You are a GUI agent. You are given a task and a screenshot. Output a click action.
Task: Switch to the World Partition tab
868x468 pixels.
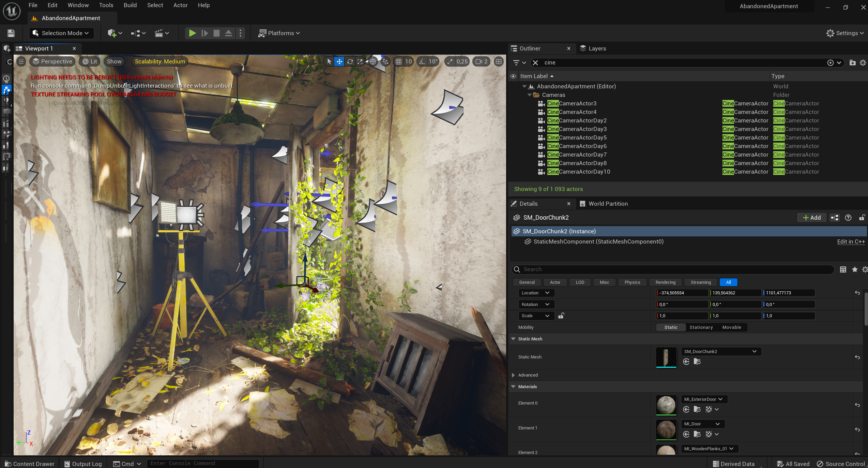[608, 204]
